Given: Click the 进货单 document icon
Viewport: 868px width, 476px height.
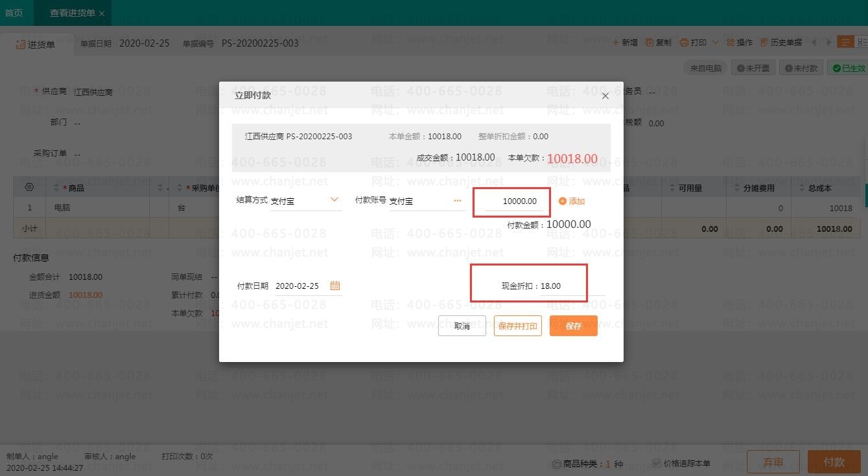Looking at the screenshot, I should (21, 44).
